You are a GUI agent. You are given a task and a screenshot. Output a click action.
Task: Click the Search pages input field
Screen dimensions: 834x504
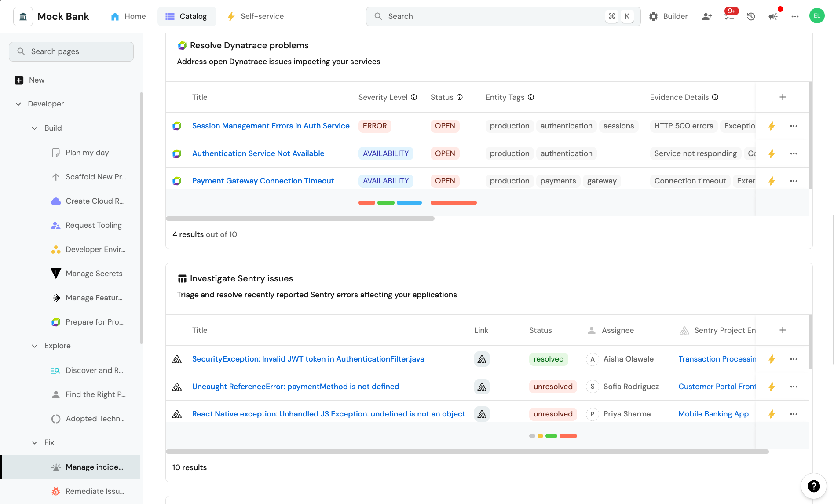point(71,51)
